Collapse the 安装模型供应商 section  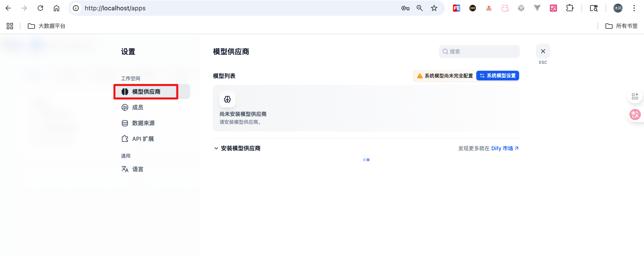(216, 148)
